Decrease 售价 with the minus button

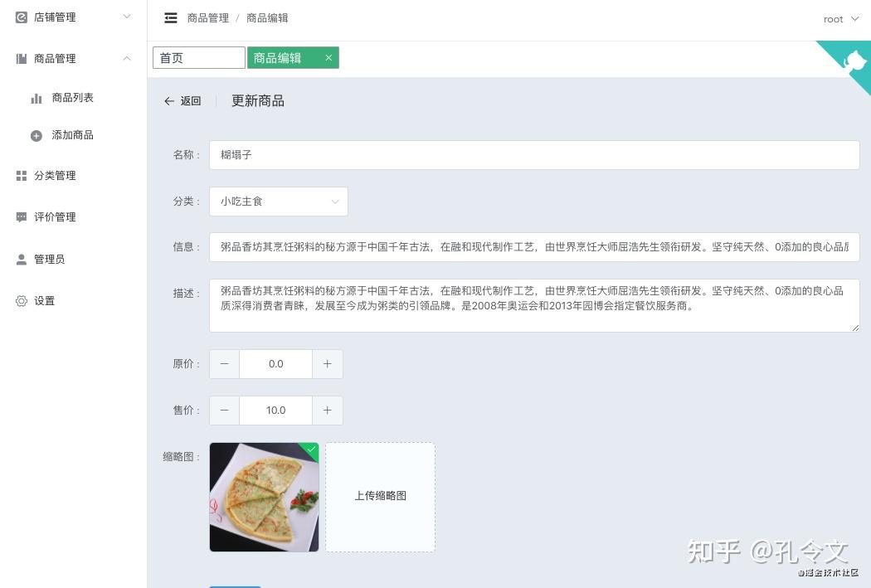tap(225, 411)
